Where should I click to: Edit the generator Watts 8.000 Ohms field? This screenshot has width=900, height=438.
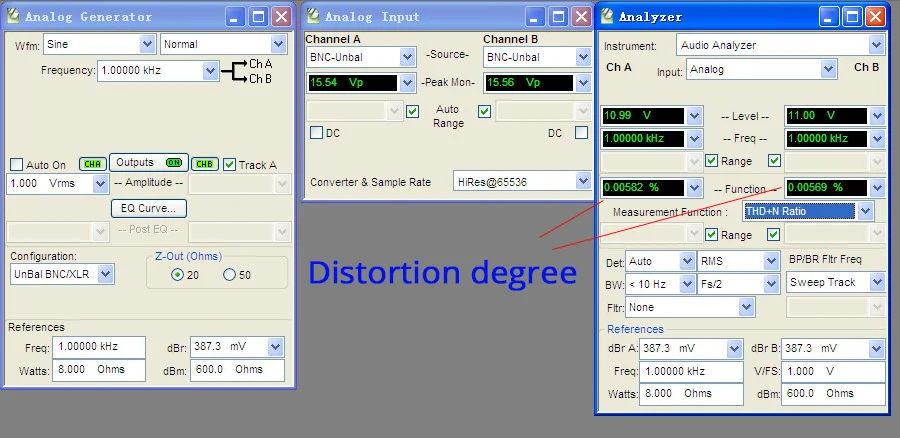click(99, 370)
